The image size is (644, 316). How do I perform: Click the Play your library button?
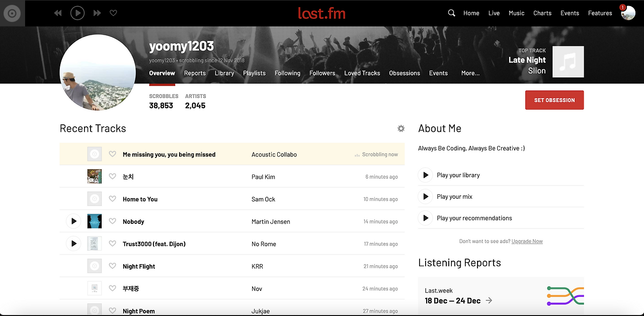[x=426, y=175]
